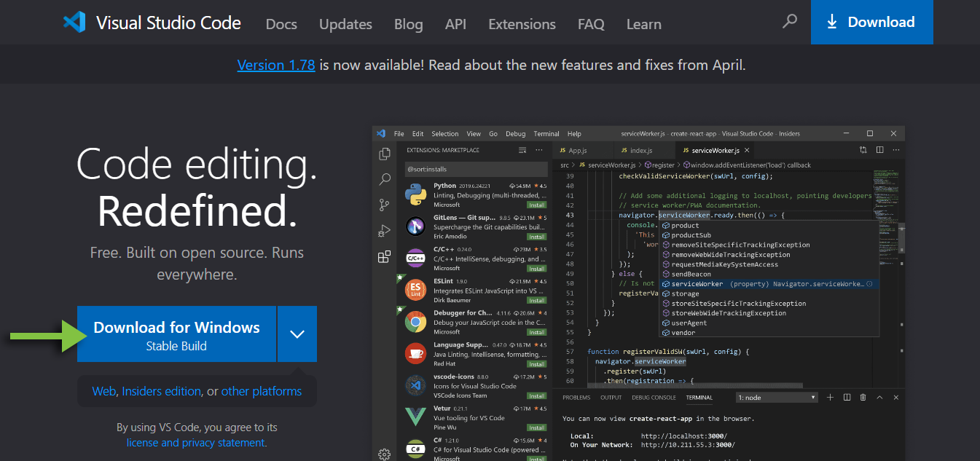Viewport: 980px width, 461px height.
Task: Go to the FAQ navigation link
Action: [591, 23]
